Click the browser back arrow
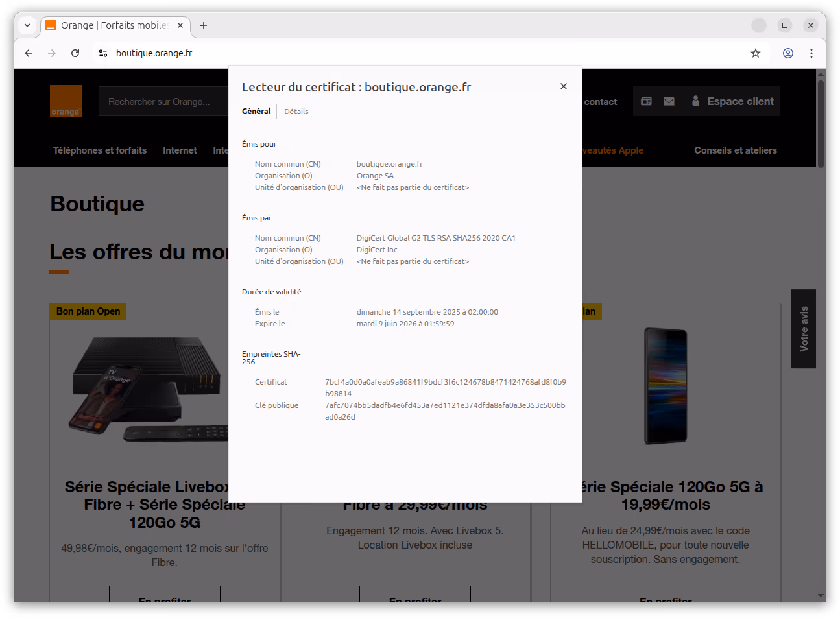Image resolution: width=840 pixels, height=618 pixels. point(29,53)
